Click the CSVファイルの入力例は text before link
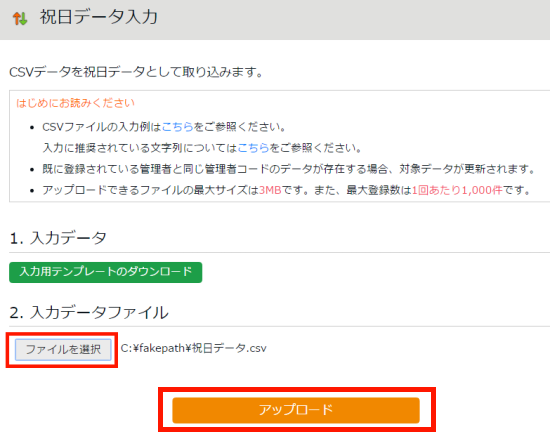The height and width of the screenshot is (434, 550). (102, 127)
